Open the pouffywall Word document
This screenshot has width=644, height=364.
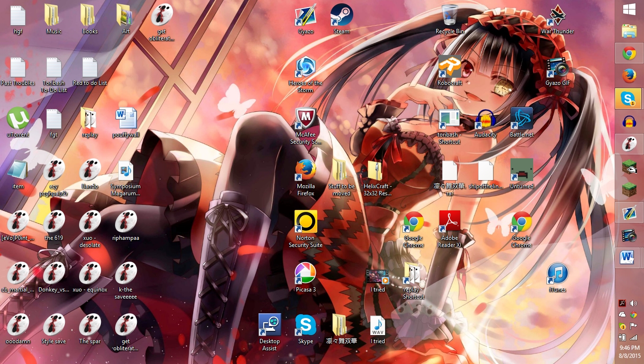tap(126, 123)
